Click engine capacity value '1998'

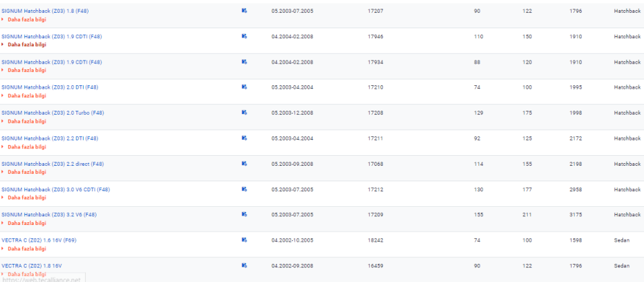click(x=576, y=113)
